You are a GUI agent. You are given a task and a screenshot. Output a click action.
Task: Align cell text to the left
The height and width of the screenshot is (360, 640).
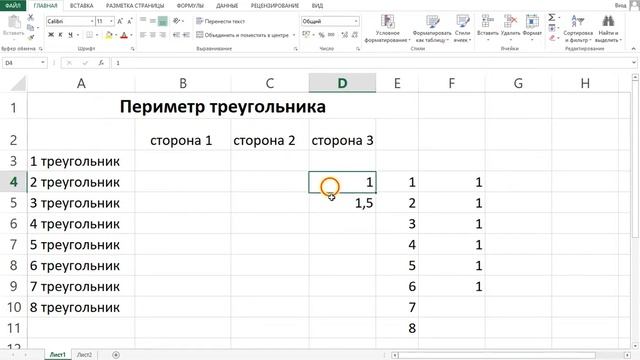143,35
